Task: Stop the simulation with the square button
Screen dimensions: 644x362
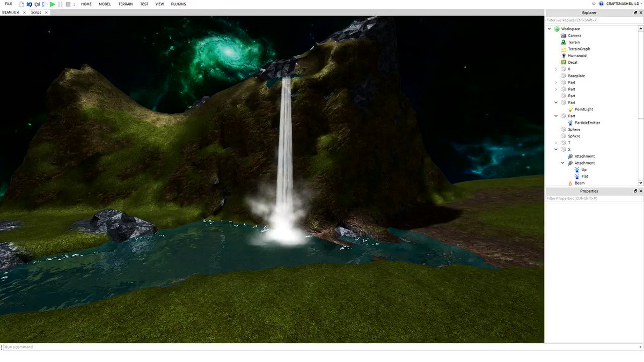Action: coord(68,4)
